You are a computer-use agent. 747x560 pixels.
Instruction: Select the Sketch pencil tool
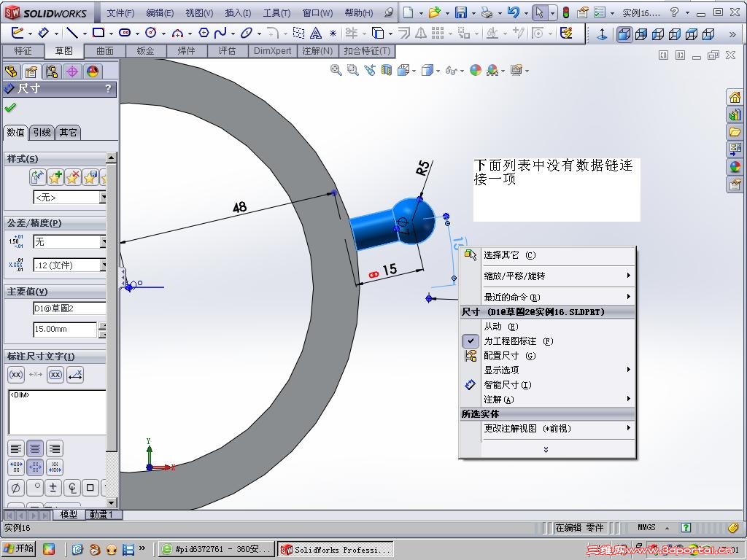tap(17, 32)
